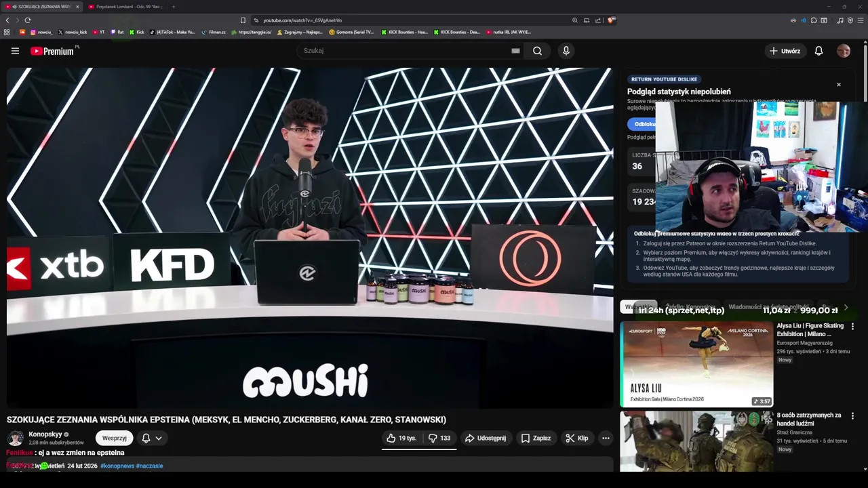Open the apps grid icon in bookmarks bar
This screenshot has width=868, height=488.
7,32
